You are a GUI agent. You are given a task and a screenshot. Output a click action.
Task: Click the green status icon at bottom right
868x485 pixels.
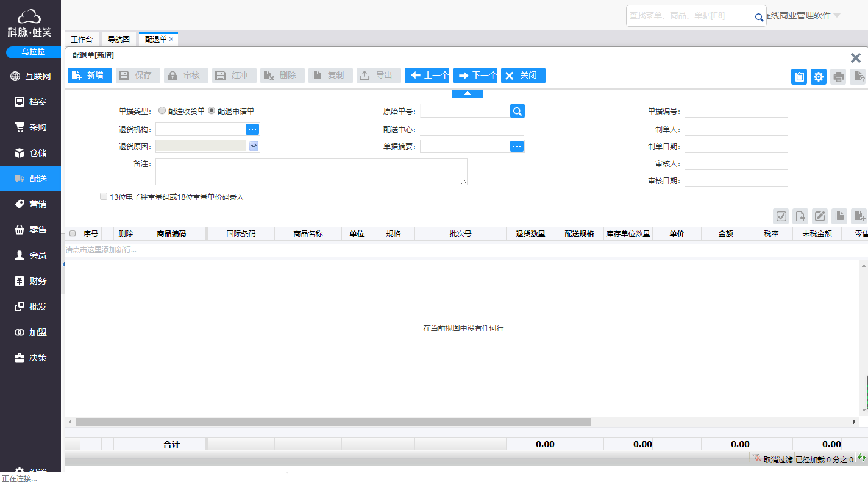point(861,458)
